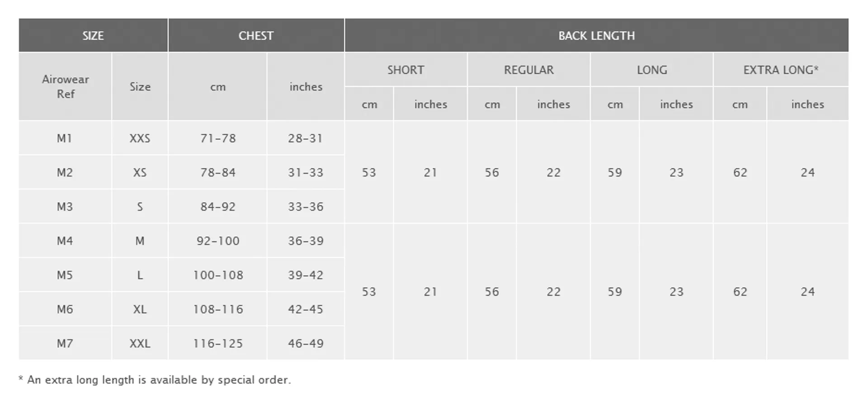
Task: Click the REGULAR column heading
Action: click(528, 70)
